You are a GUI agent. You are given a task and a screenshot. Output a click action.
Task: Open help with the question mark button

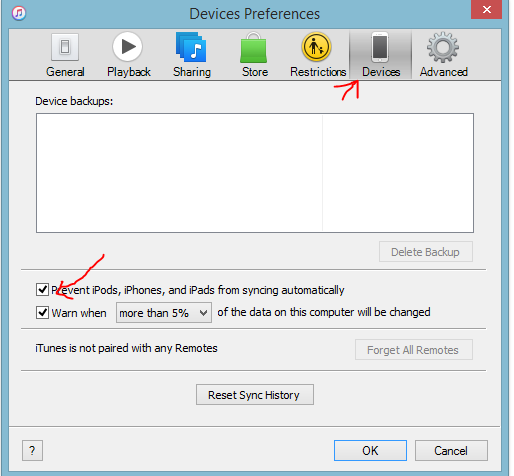[32, 451]
